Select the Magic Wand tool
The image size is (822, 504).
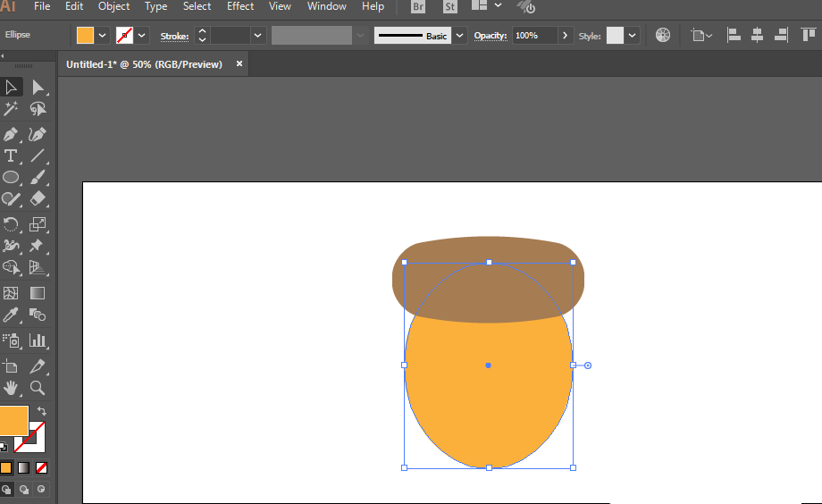11,108
